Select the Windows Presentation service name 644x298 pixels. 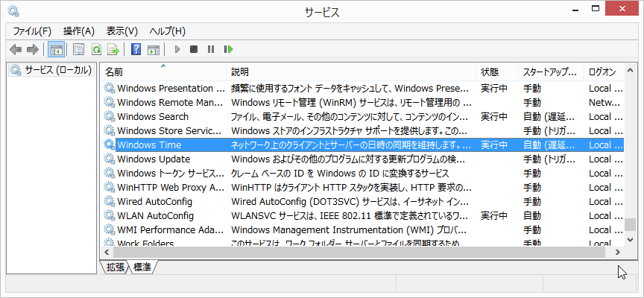point(171,88)
